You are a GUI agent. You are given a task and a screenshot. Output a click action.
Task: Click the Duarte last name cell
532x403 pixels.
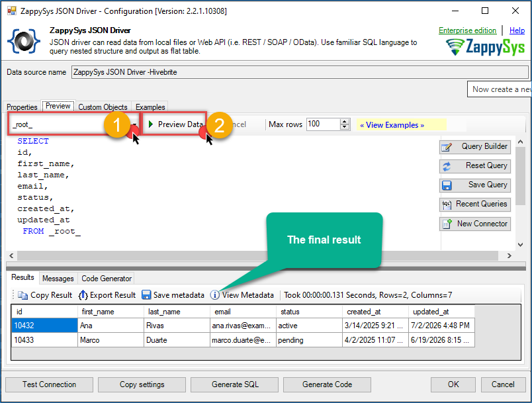pyautogui.click(x=178, y=340)
